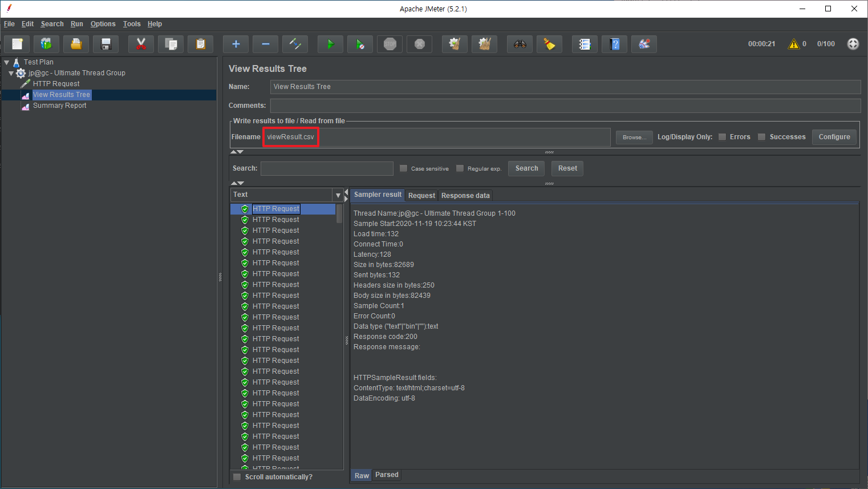Click the Search text input field
The image size is (868, 489).
327,168
